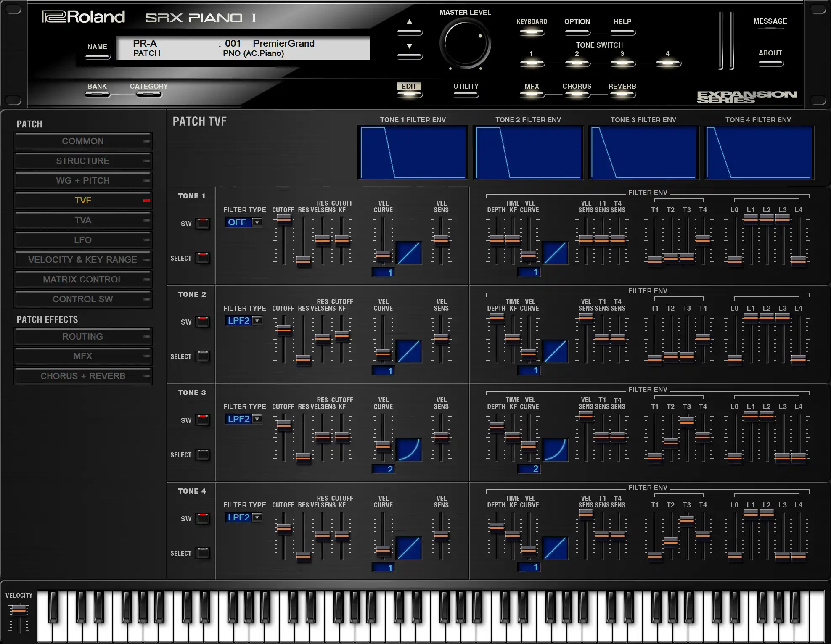The width and height of the screenshot is (831, 644).
Task: Open the TVA patch section
Action: coord(83,220)
